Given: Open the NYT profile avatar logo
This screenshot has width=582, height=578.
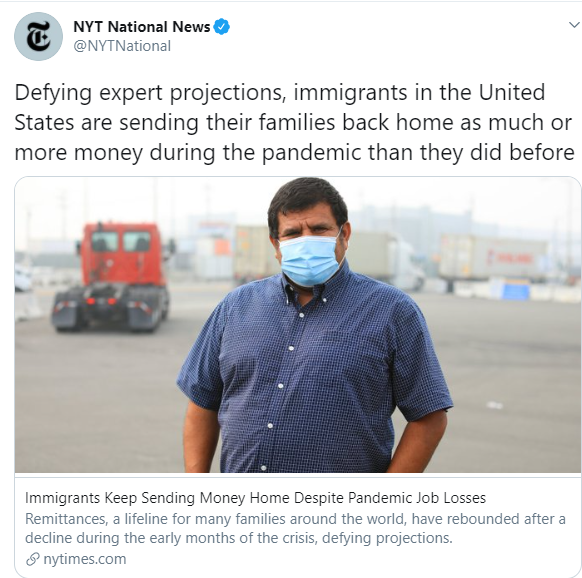Looking at the screenshot, I should (38, 36).
